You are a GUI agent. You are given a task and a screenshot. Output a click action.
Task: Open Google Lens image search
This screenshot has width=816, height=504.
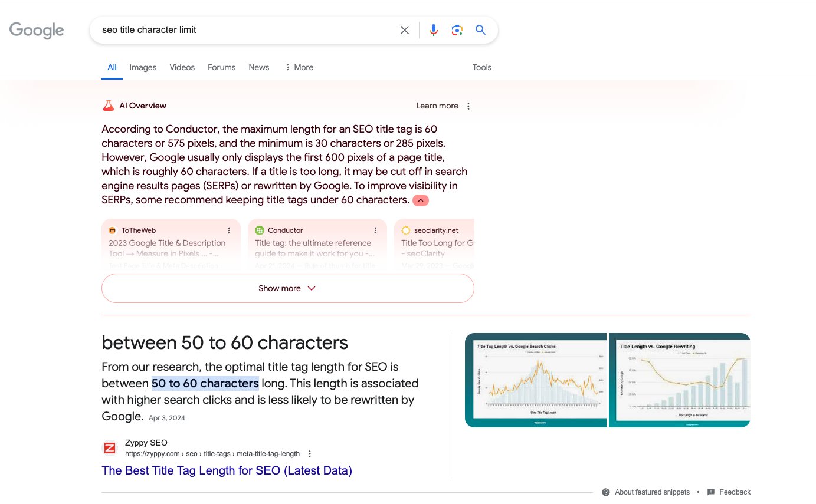pos(457,29)
